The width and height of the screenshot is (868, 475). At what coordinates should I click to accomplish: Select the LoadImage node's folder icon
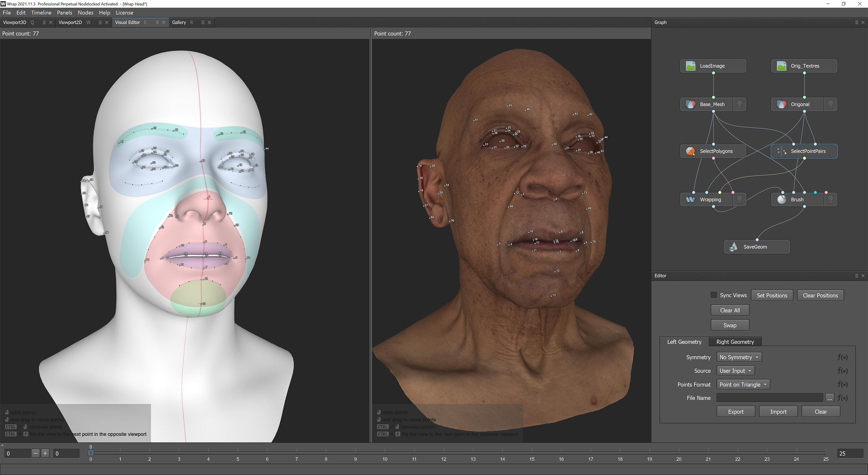click(x=691, y=66)
